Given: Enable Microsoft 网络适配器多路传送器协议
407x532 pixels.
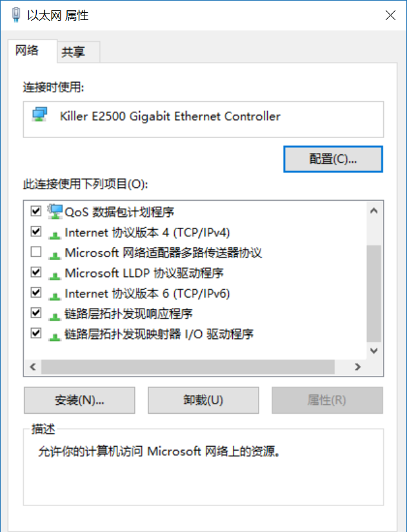Looking at the screenshot, I should pos(35,252).
